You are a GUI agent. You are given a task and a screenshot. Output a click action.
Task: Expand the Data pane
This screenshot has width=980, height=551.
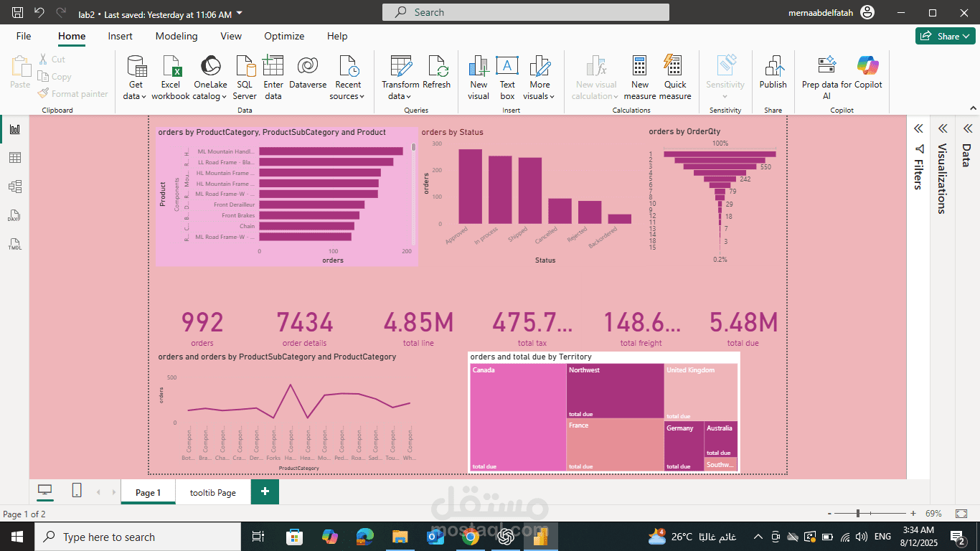pos(968,128)
